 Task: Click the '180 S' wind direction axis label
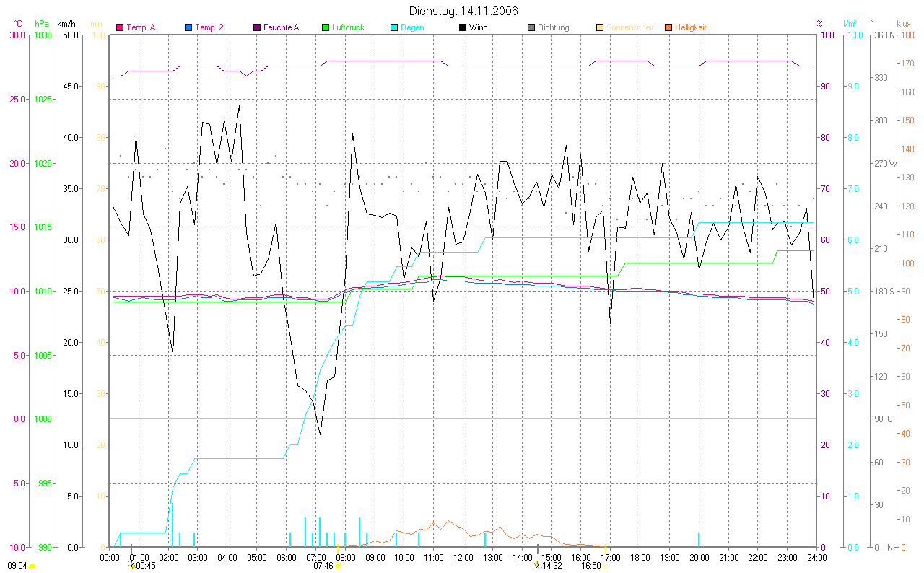(884, 291)
